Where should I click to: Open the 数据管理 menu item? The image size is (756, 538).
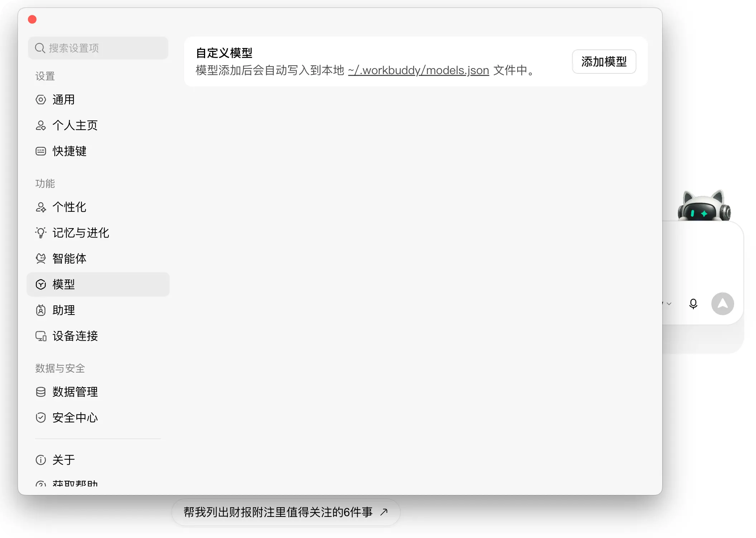(98, 392)
